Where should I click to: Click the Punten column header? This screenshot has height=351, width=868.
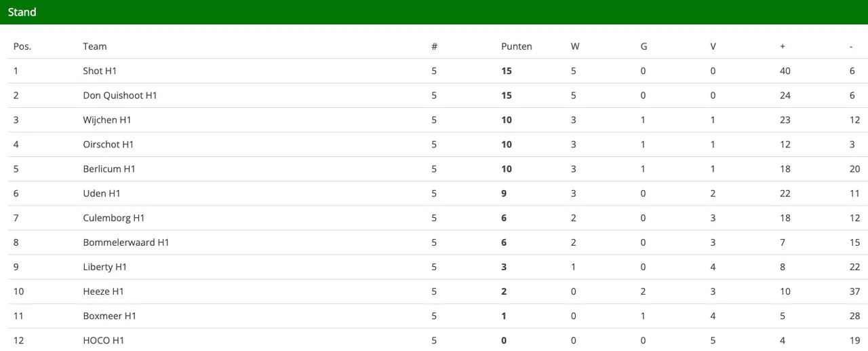[x=517, y=47]
